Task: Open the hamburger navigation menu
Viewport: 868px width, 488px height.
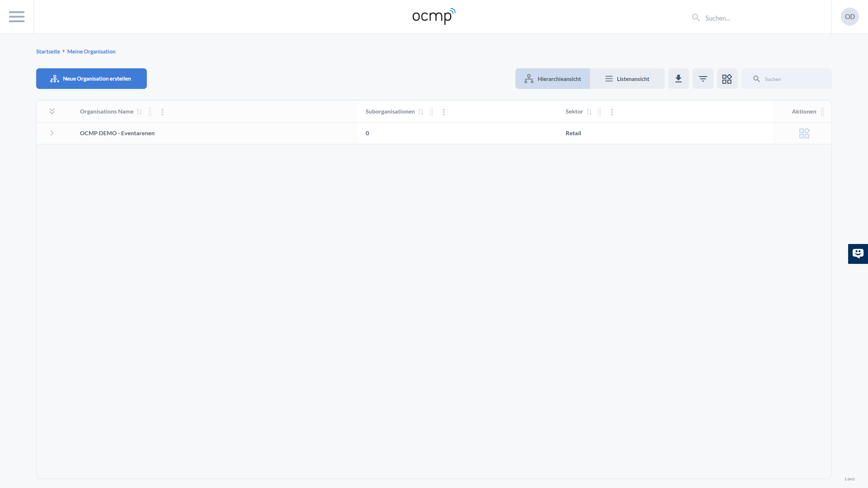Action: [17, 17]
